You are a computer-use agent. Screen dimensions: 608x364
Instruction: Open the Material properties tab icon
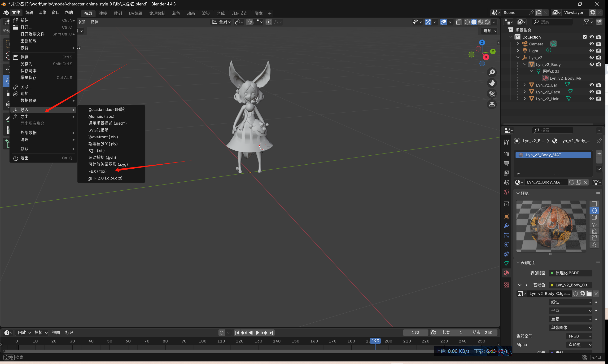coord(506,273)
